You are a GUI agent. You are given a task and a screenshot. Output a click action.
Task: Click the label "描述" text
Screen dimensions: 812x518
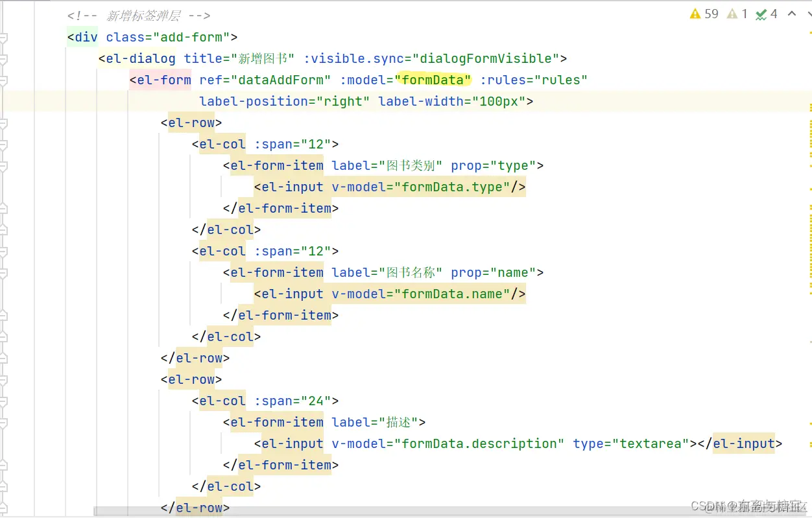click(399, 422)
